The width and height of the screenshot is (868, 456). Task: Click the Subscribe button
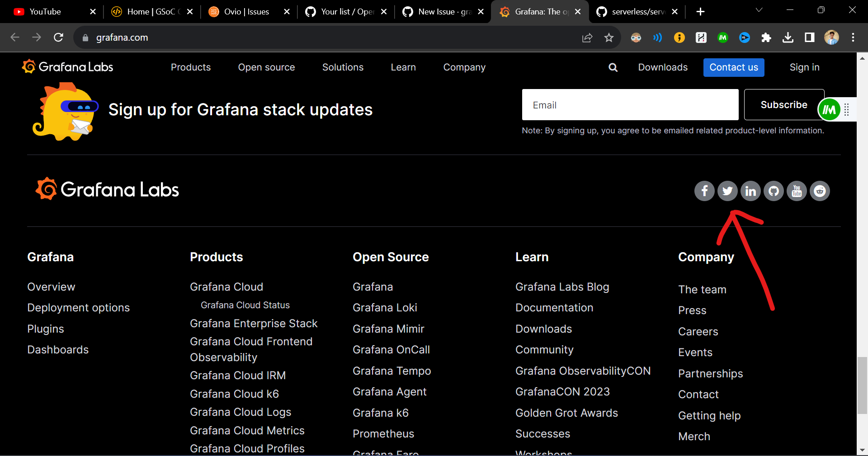784,104
